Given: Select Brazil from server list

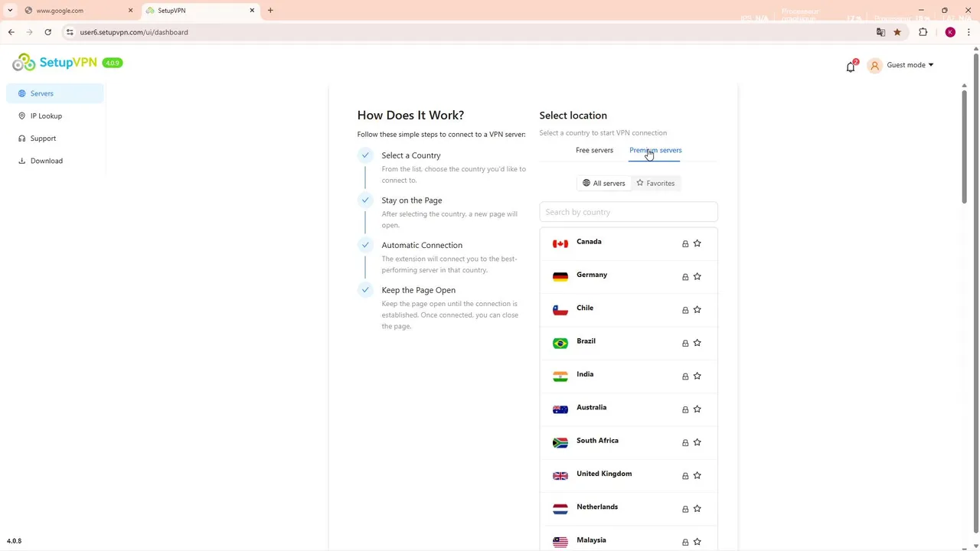Looking at the screenshot, I should (x=629, y=343).
